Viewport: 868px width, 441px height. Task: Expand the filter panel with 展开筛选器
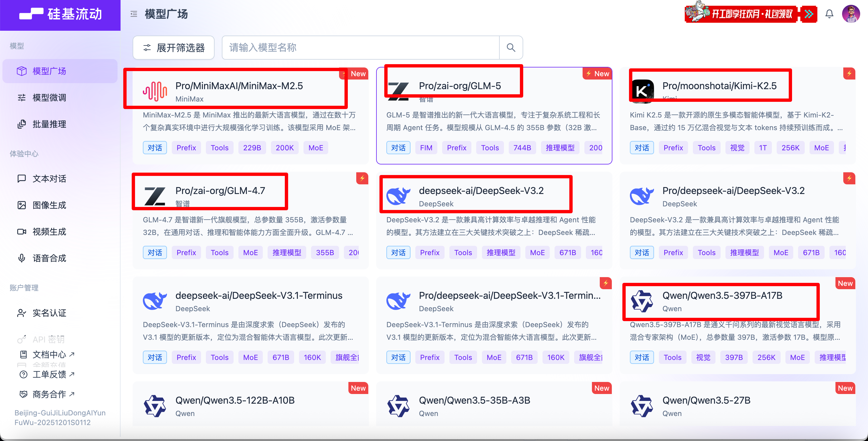tap(174, 48)
